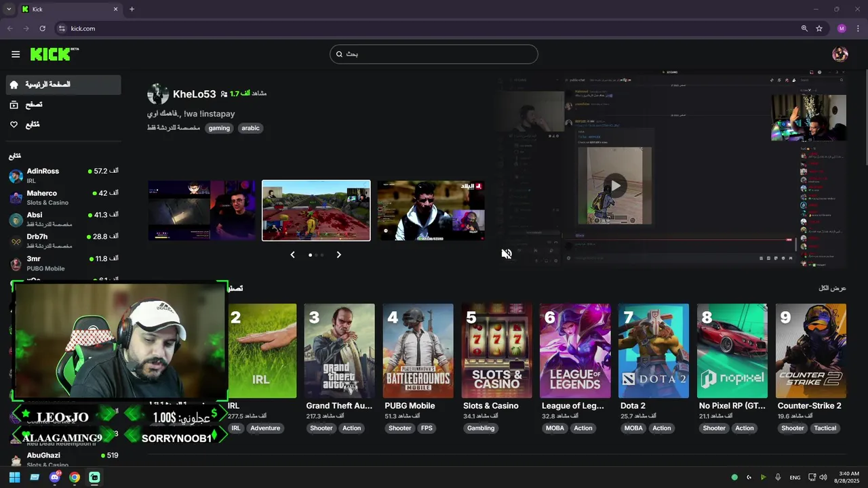Click the Chrome forward arrow

click(x=26, y=28)
